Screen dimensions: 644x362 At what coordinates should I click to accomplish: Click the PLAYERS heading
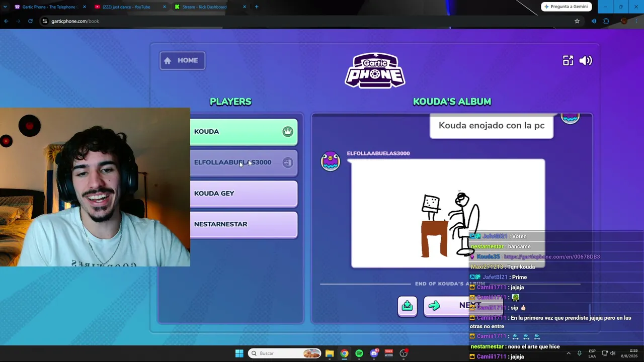click(x=230, y=102)
